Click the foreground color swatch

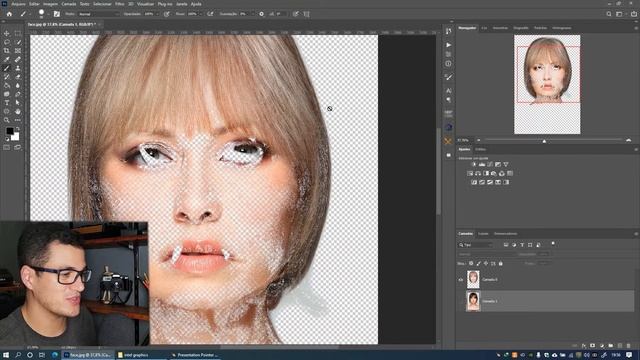(9, 131)
